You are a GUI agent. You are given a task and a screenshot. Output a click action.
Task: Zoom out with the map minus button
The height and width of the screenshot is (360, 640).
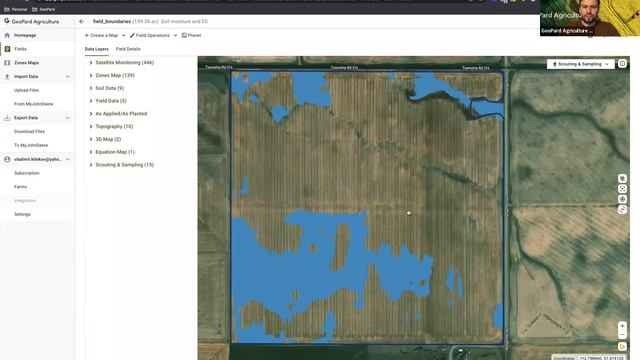point(622,335)
